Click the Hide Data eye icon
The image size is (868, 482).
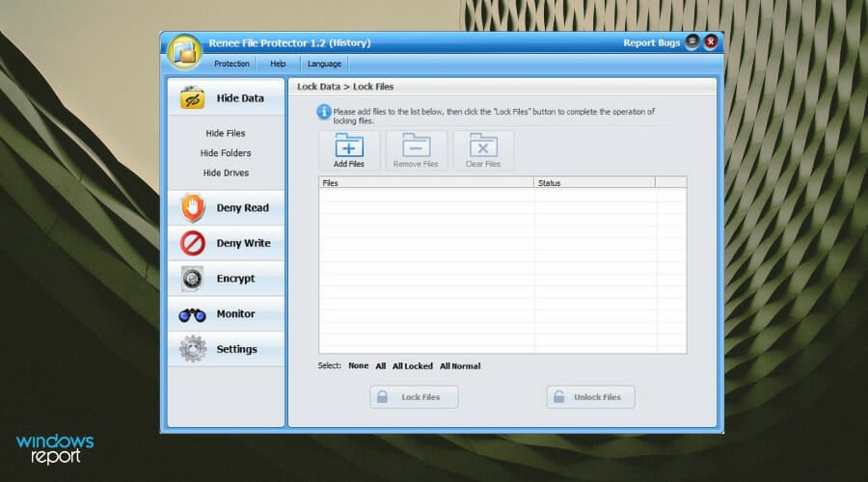[192, 98]
